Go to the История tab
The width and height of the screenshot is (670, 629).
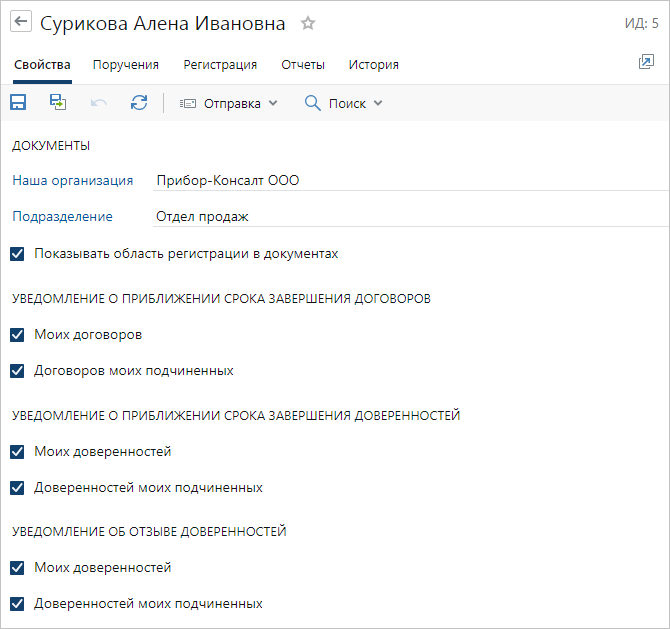pyautogui.click(x=373, y=65)
